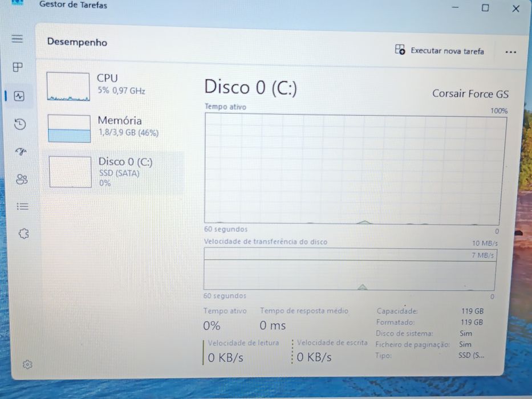Open the hamburger navigation menu
Screen dimensions: 532x399
point(17,39)
